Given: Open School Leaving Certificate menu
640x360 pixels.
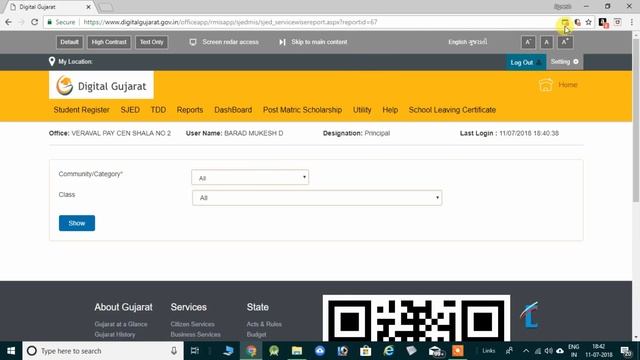Looking at the screenshot, I should [452, 110].
